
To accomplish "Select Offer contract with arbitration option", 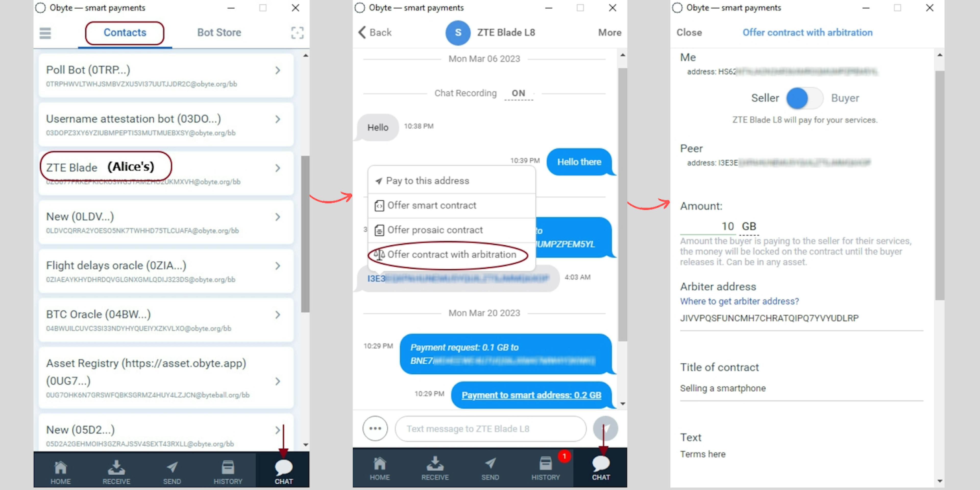I will [447, 254].
